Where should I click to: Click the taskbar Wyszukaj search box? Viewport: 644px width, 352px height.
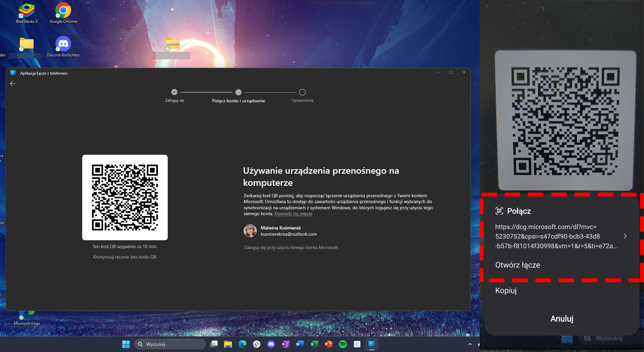coord(170,344)
